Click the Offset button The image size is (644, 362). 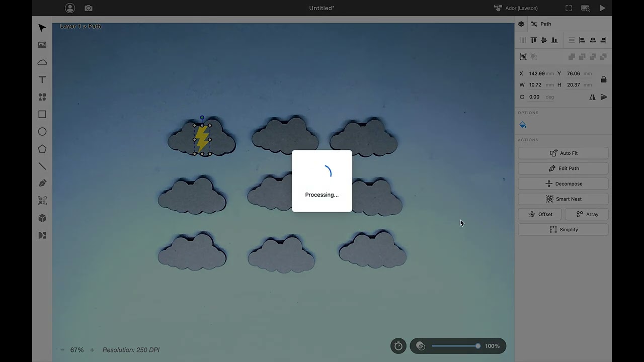click(540, 214)
